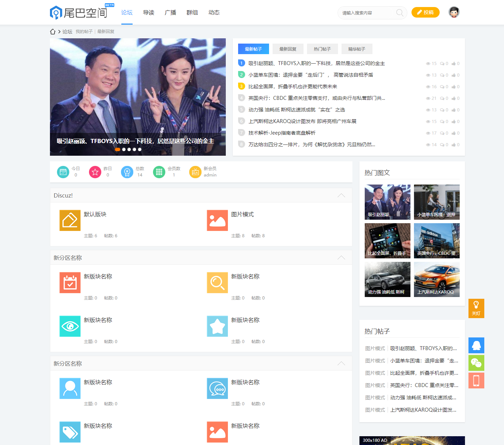
Task: Click the 投稿 submit button
Action: tap(425, 12)
